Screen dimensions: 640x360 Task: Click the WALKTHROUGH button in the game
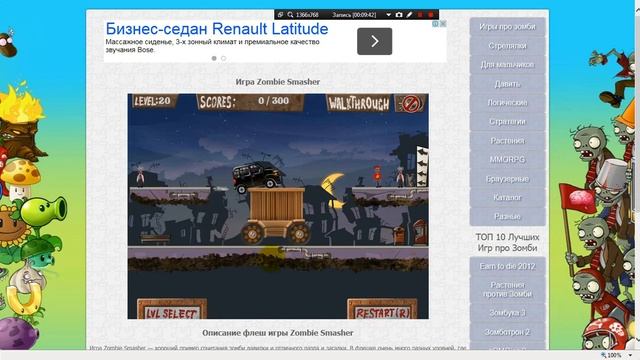(x=359, y=104)
